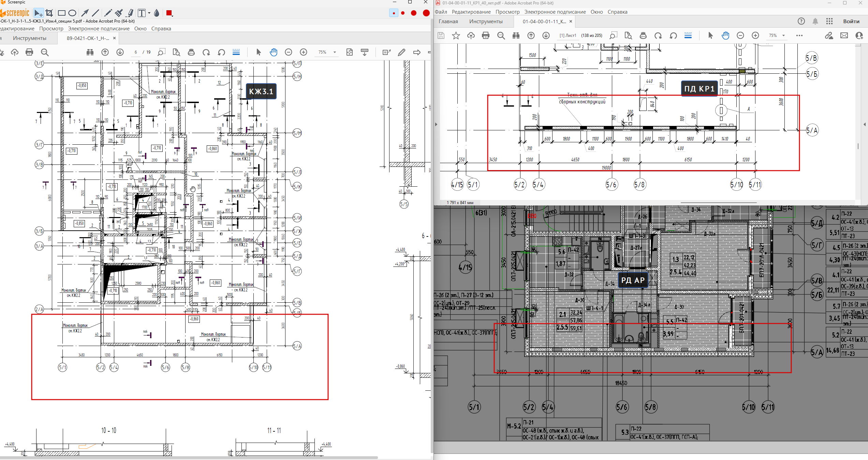Select largest red dot line thickness
This screenshot has width=868, height=460.
tap(426, 13)
